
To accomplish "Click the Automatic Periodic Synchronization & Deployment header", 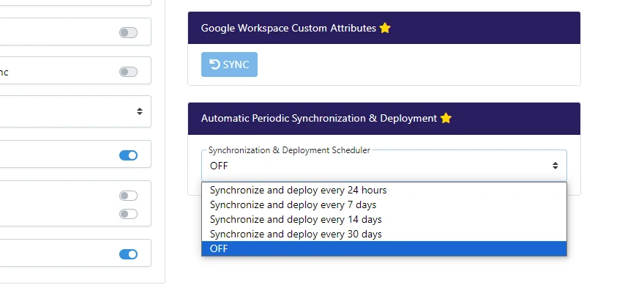I will pos(384,119).
